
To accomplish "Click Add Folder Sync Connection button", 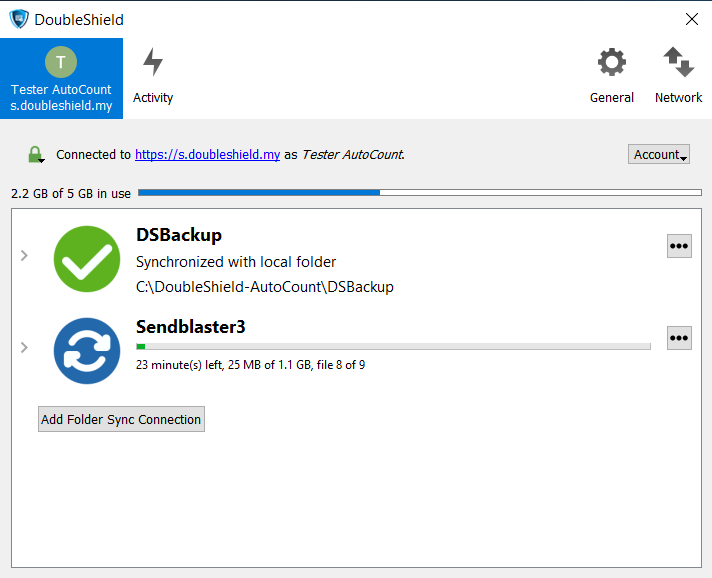I will [x=121, y=419].
